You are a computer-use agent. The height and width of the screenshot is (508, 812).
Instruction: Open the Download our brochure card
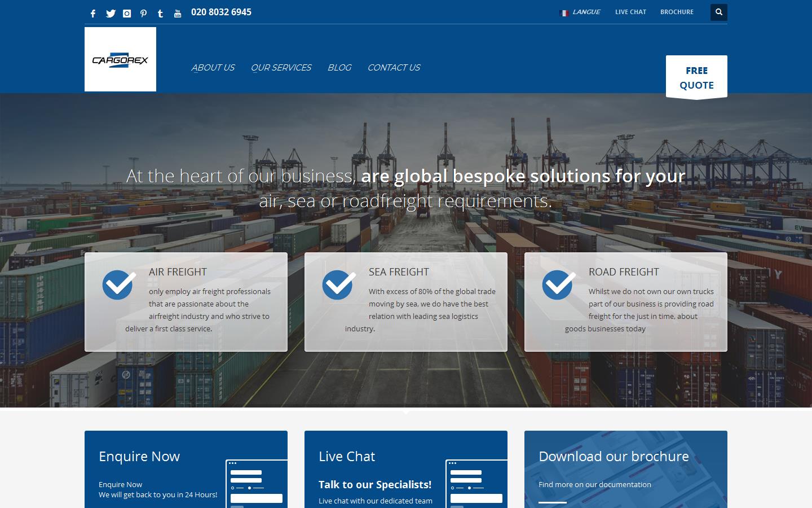(x=625, y=469)
